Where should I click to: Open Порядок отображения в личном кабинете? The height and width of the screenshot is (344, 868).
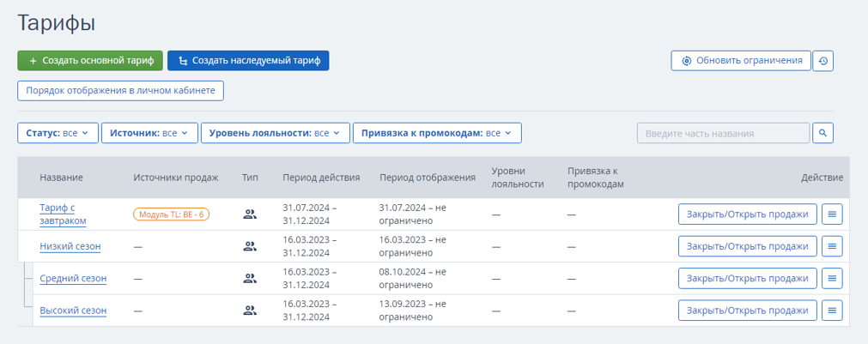coord(121,91)
